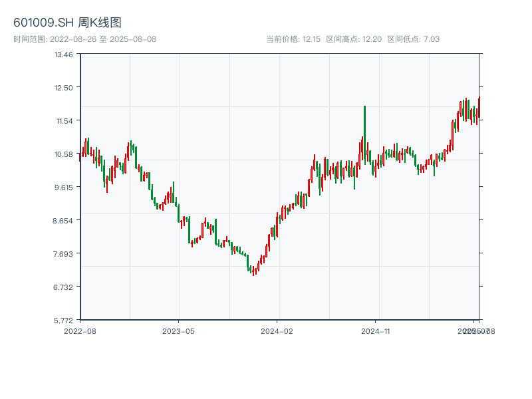
Task: Click the 区间高点 12.20 label
Action: (354, 39)
